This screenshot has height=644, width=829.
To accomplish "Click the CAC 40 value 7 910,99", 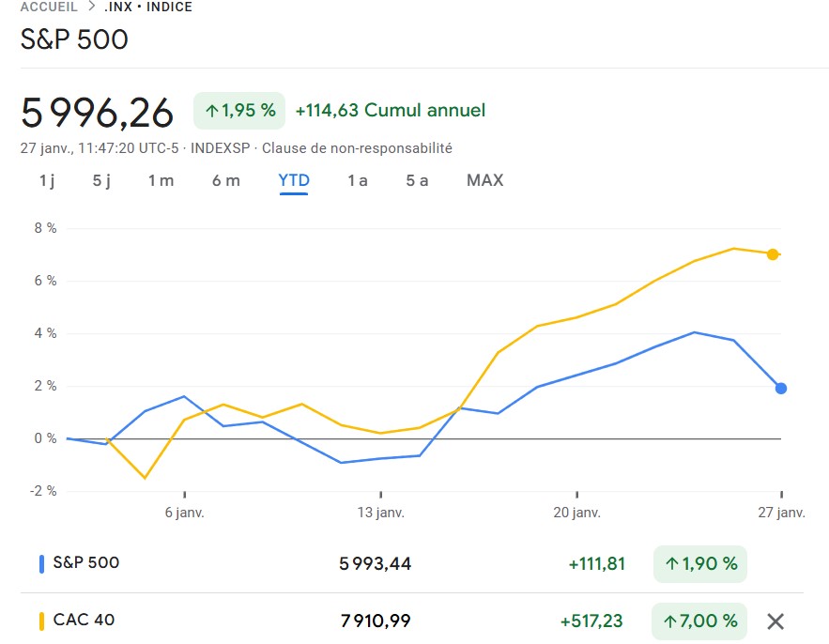I will pyautogui.click(x=376, y=621).
